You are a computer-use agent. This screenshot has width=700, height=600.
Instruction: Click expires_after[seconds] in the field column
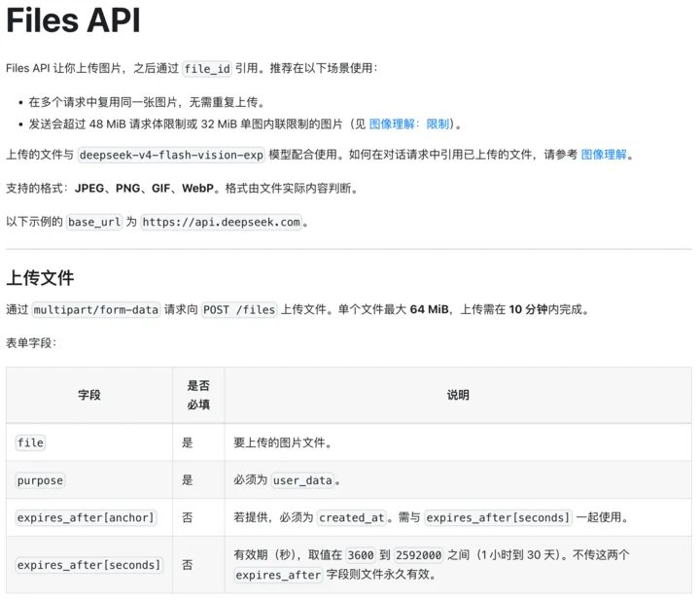[x=88, y=565]
